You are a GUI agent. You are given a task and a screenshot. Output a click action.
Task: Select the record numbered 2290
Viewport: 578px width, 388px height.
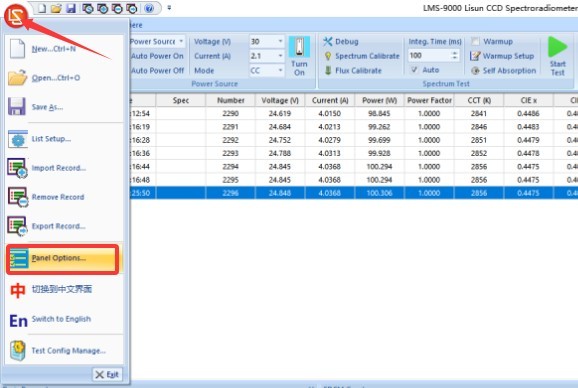coord(230,113)
